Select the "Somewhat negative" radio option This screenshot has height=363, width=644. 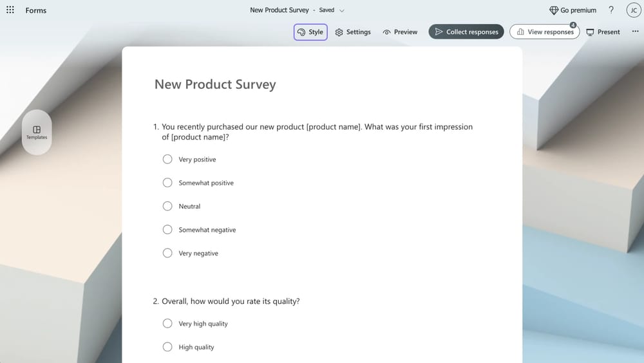pos(167,230)
